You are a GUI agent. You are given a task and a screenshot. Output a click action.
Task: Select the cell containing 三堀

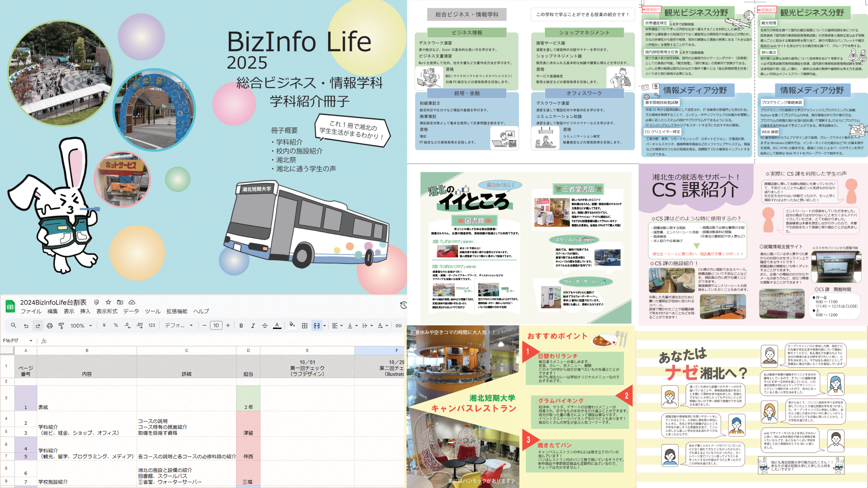point(248,473)
